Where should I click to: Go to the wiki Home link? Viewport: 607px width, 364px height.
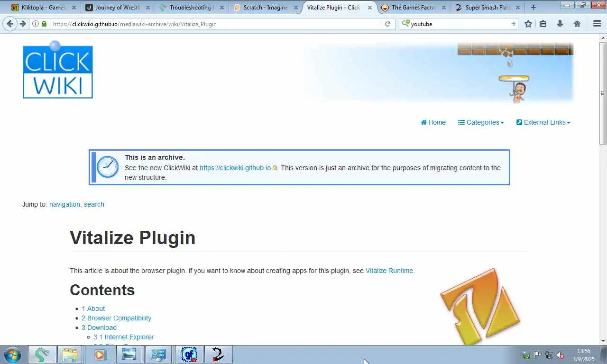[x=433, y=122]
